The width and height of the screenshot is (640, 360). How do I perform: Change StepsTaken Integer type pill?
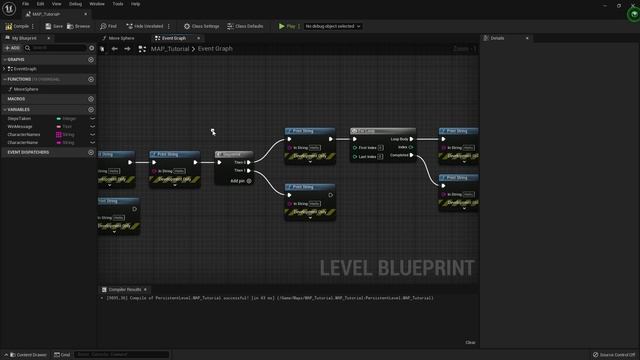click(66, 118)
